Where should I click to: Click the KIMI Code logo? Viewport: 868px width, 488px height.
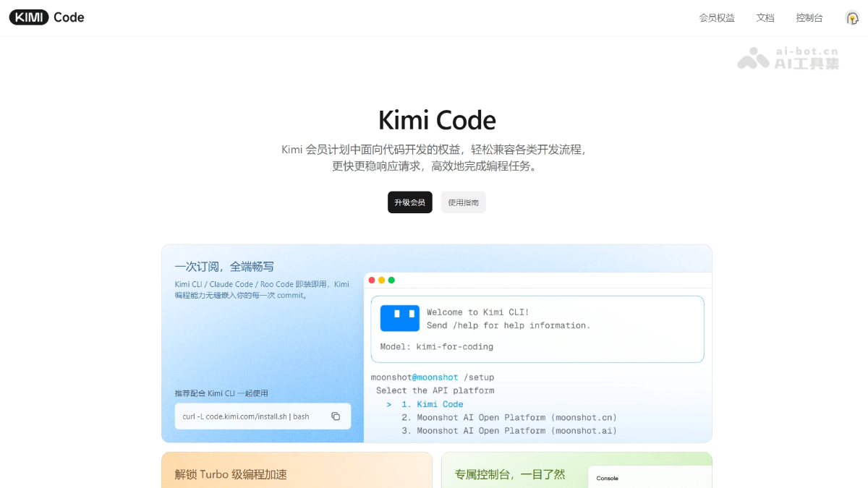[47, 17]
